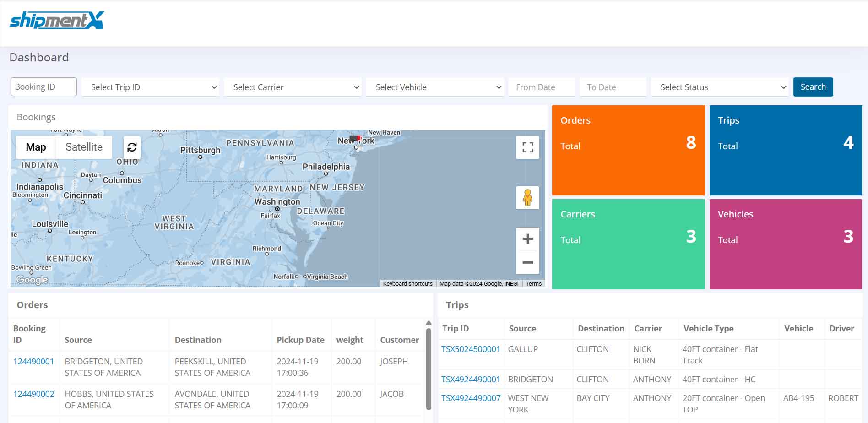Open the map Terms link
The height and width of the screenshot is (423, 868).
[x=533, y=284]
